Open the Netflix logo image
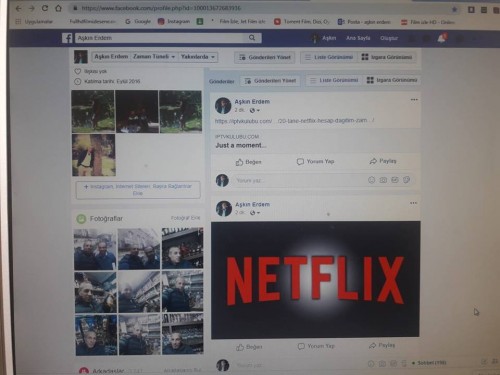This screenshot has height=375, width=500. 315,279
